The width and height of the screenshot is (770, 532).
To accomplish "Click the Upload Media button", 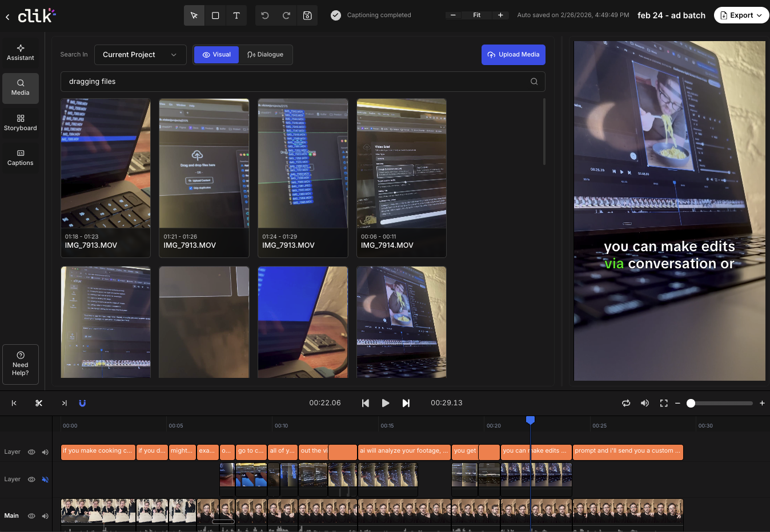I will point(513,55).
